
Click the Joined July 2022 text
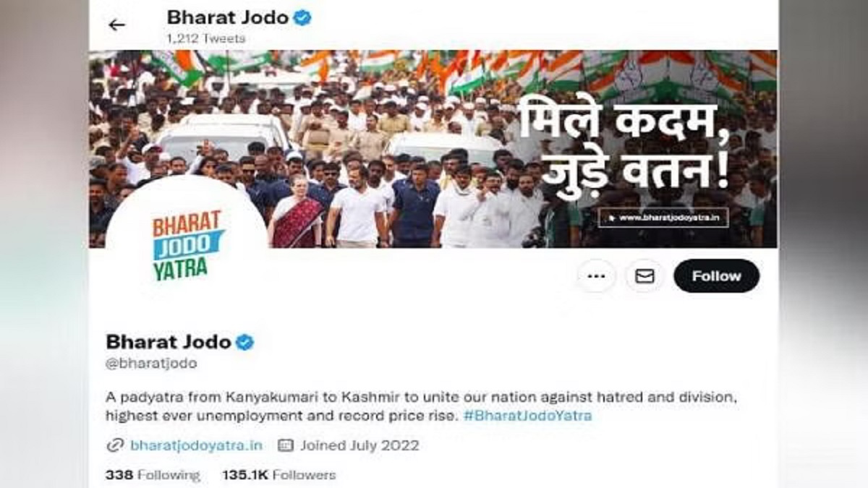click(x=359, y=445)
